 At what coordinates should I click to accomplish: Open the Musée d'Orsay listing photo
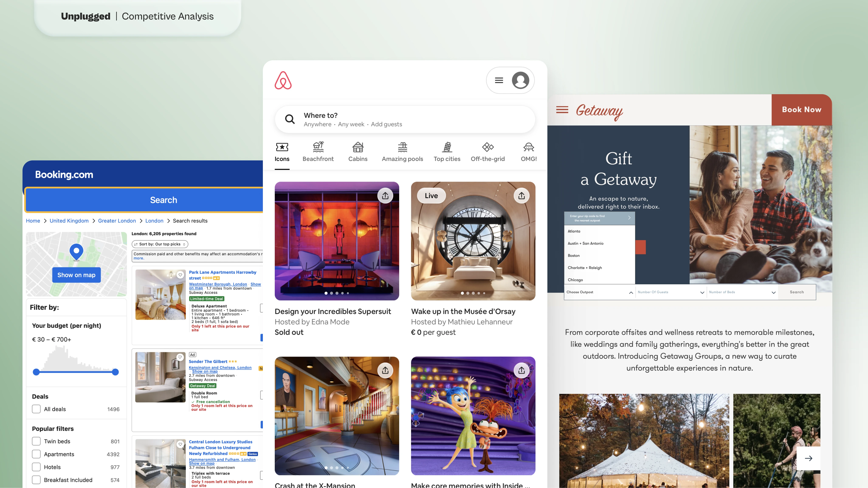473,241
